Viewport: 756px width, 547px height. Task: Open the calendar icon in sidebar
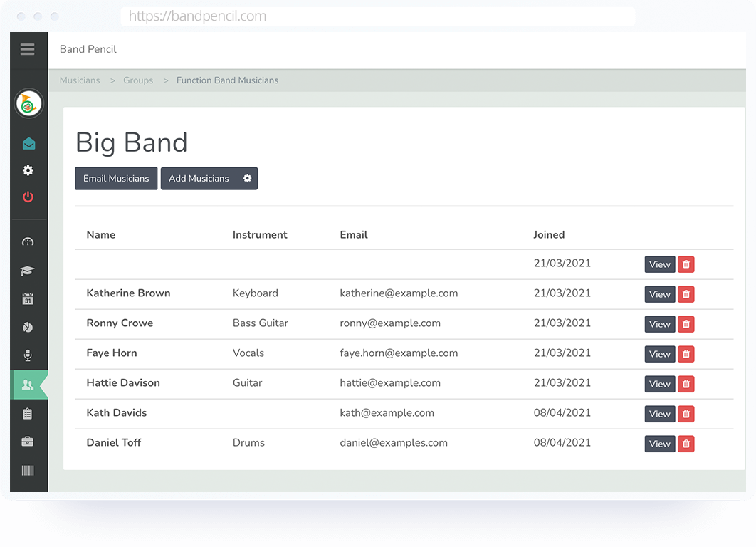(28, 298)
